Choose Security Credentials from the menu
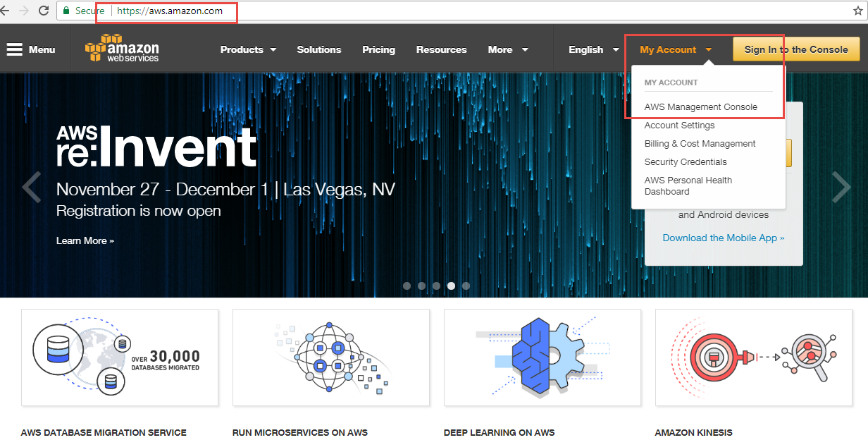868x440 pixels. click(686, 162)
